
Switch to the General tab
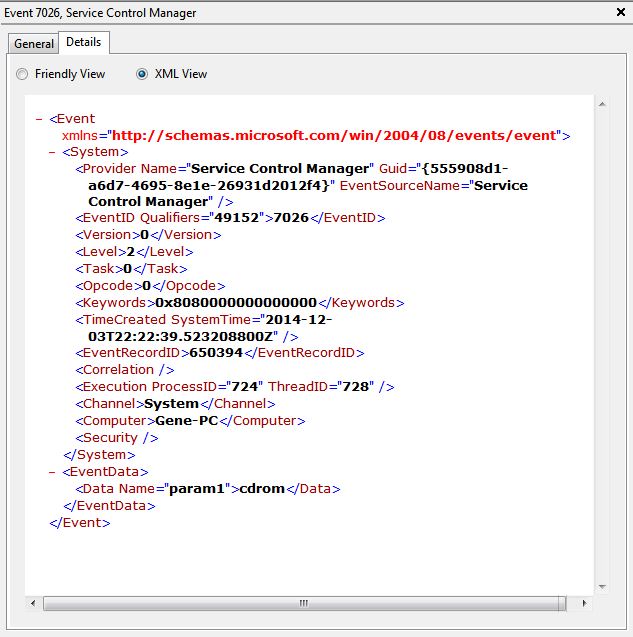33,44
